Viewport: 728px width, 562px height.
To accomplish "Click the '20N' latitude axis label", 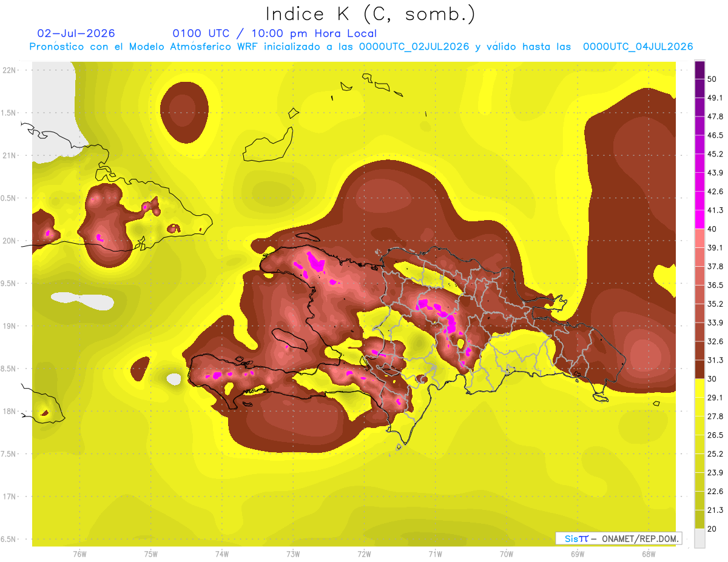I will click(10, 241).
